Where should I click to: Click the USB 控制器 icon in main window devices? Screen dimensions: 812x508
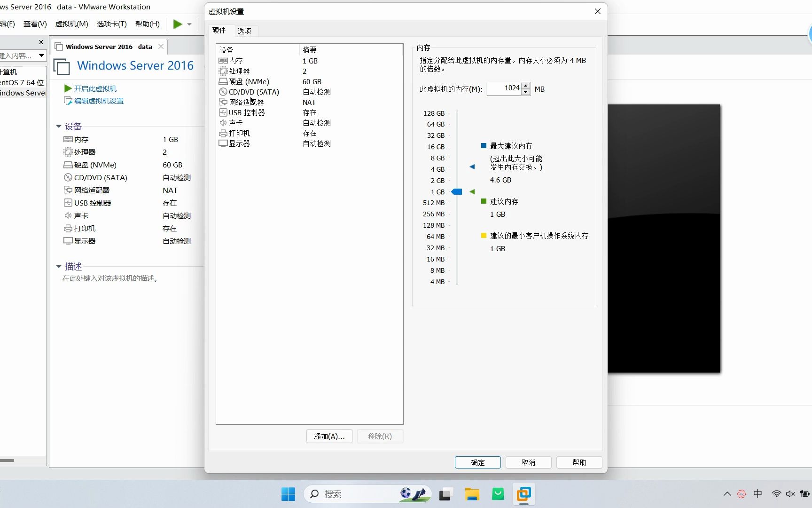coord(68,203)
